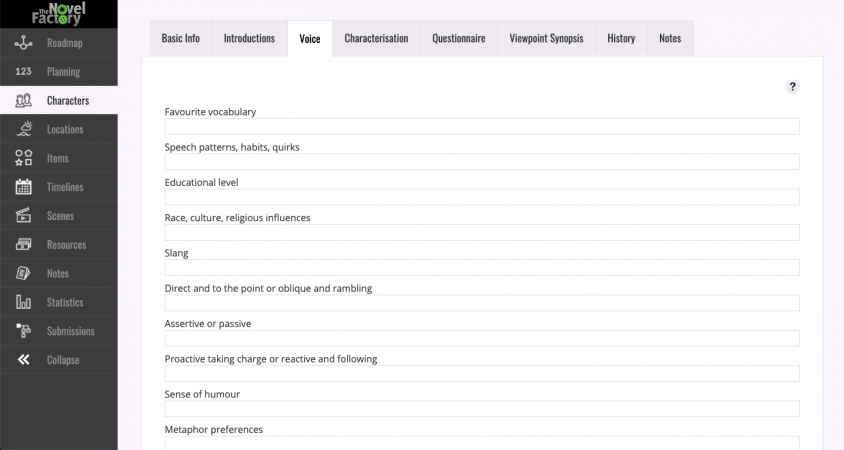
Task: Click the Collapse double-chevron icon
Action: [x=23, y=360]
